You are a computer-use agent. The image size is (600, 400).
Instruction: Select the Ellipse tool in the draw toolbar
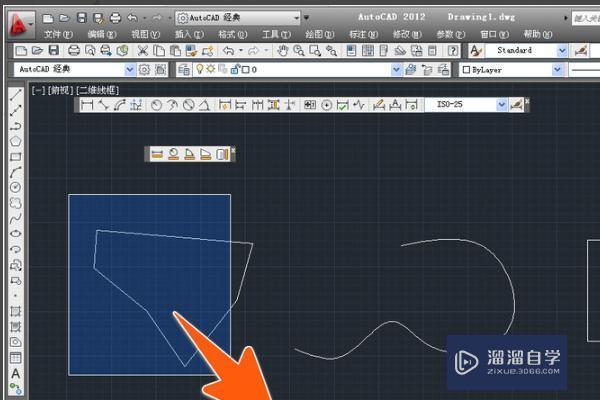pos(15,233)
